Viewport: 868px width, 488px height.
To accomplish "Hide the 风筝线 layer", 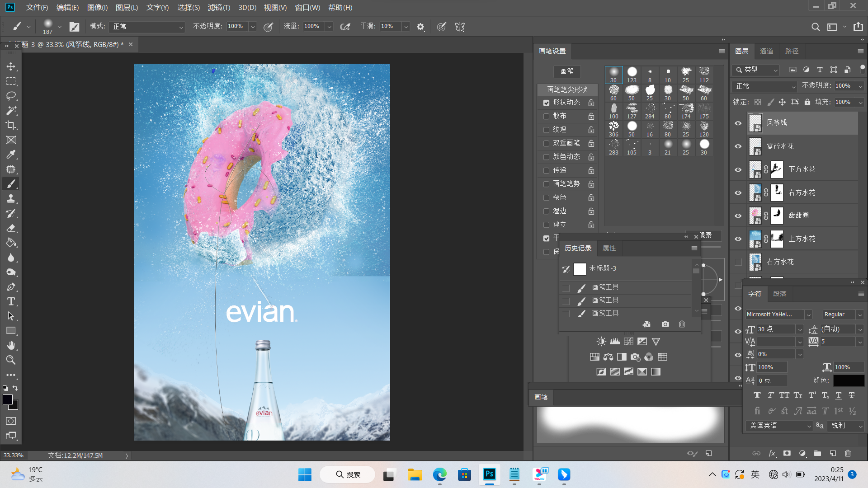I will click(x=738, y=123).
